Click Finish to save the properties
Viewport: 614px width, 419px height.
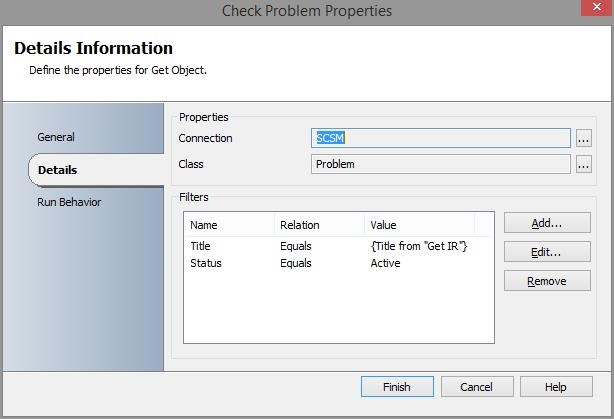coord(397,387)
